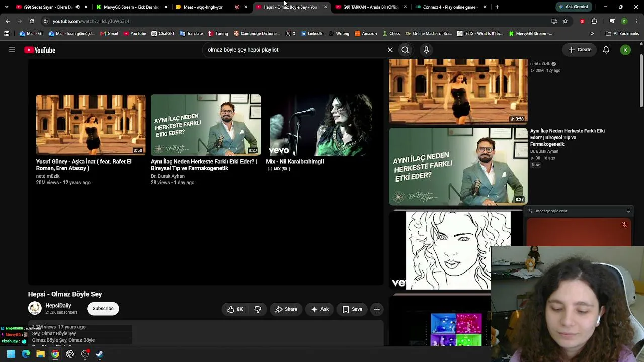
Task: Open YouTube notifications bell
Action: point(606,50)
